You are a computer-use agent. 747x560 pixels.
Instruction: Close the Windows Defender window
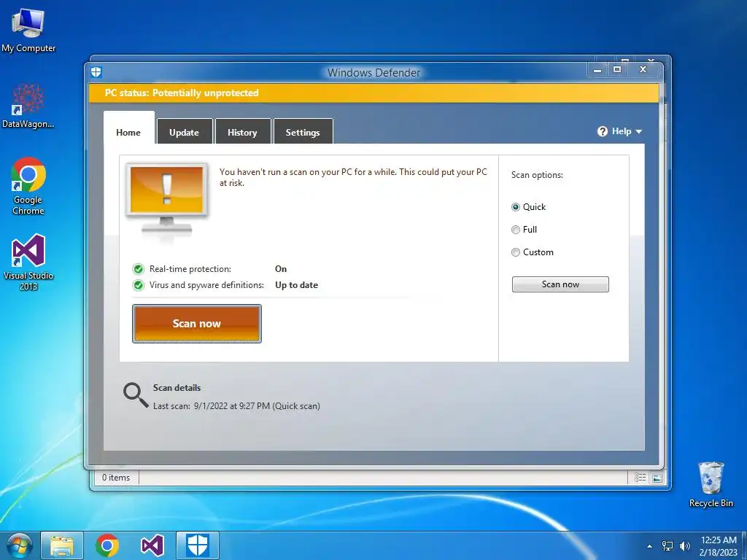[643, 69]
